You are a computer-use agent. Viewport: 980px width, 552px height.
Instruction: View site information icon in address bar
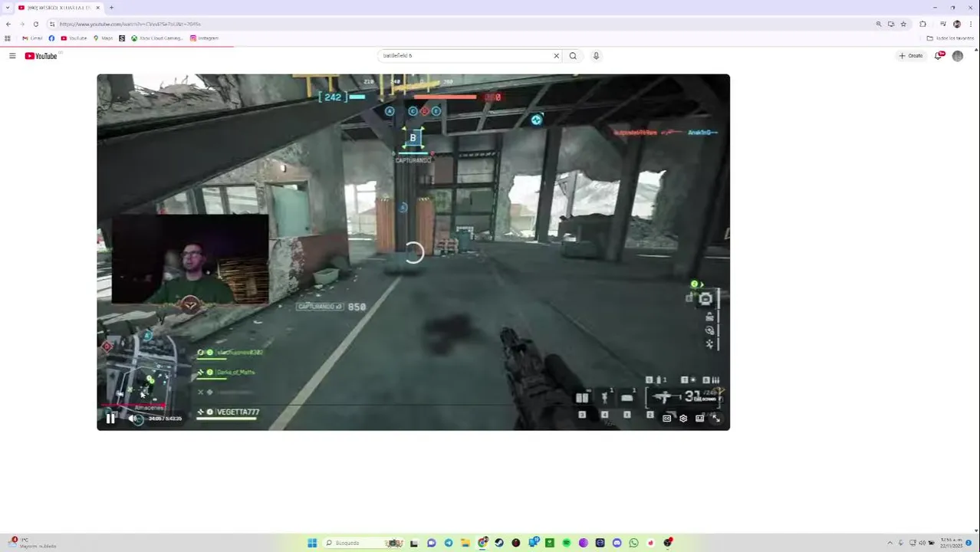[52, 25]
